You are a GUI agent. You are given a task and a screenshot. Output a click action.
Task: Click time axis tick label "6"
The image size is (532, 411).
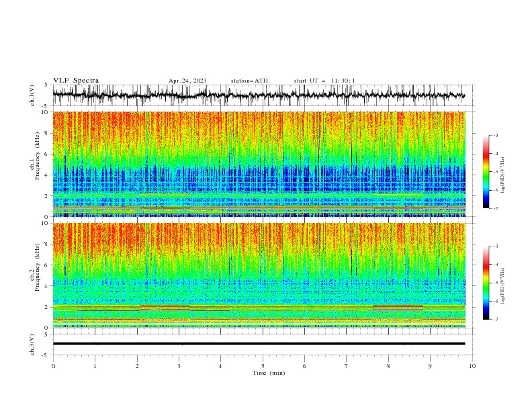(304, 366)
